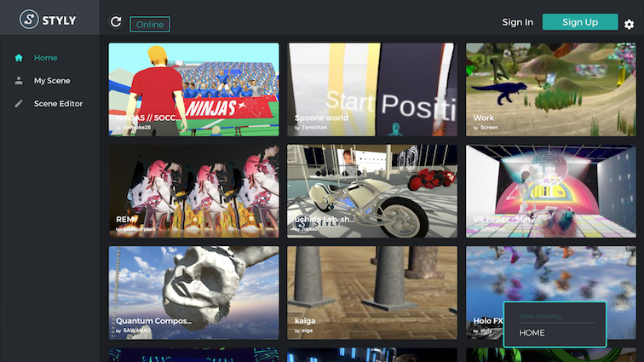Click the Sign In link

(x=518, y=22)
